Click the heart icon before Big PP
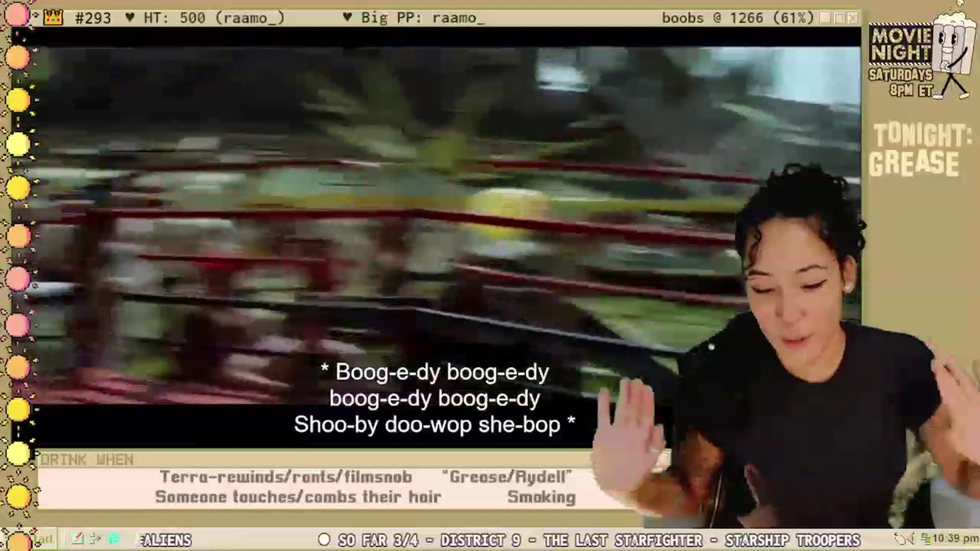This screenshot has width=980, height=551. click(348, 18)
